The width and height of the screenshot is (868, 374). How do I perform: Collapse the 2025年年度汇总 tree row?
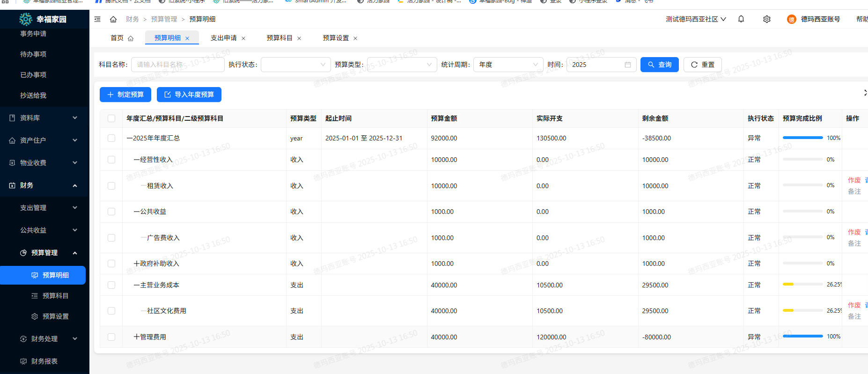pos(130,138)
